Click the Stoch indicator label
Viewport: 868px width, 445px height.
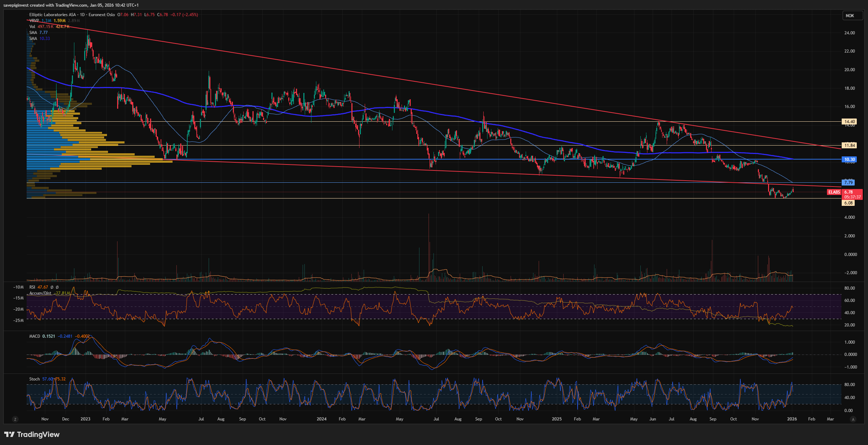(x=34, y=379)
